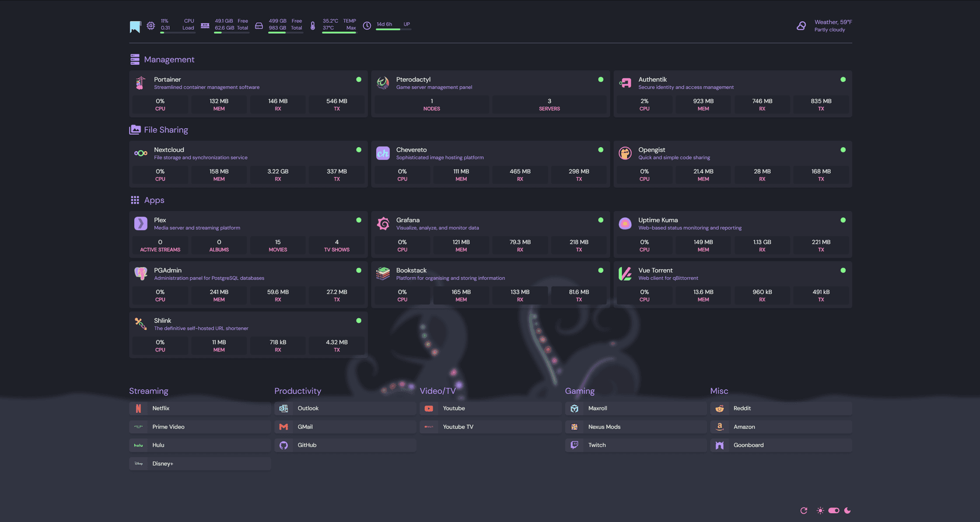Click Grafana's green status dot

coord(601,220)
